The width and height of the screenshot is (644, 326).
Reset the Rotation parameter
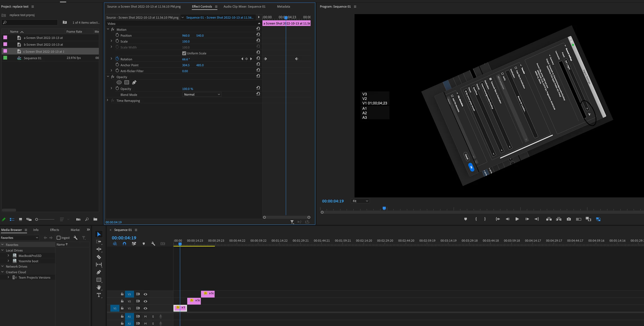click(x=258, y=58)
